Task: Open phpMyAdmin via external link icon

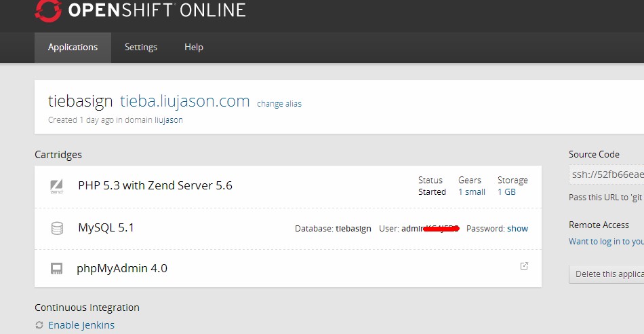Action: 524,265
